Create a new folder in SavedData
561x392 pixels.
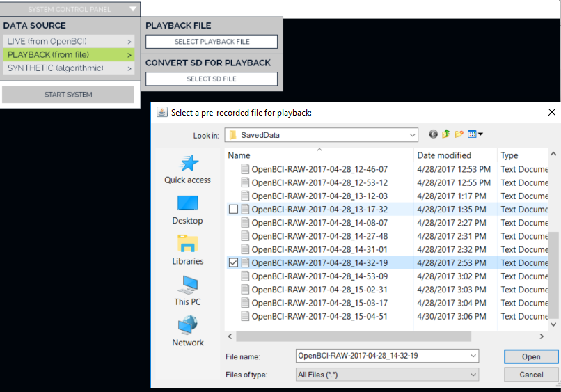(x=459, y=134)
